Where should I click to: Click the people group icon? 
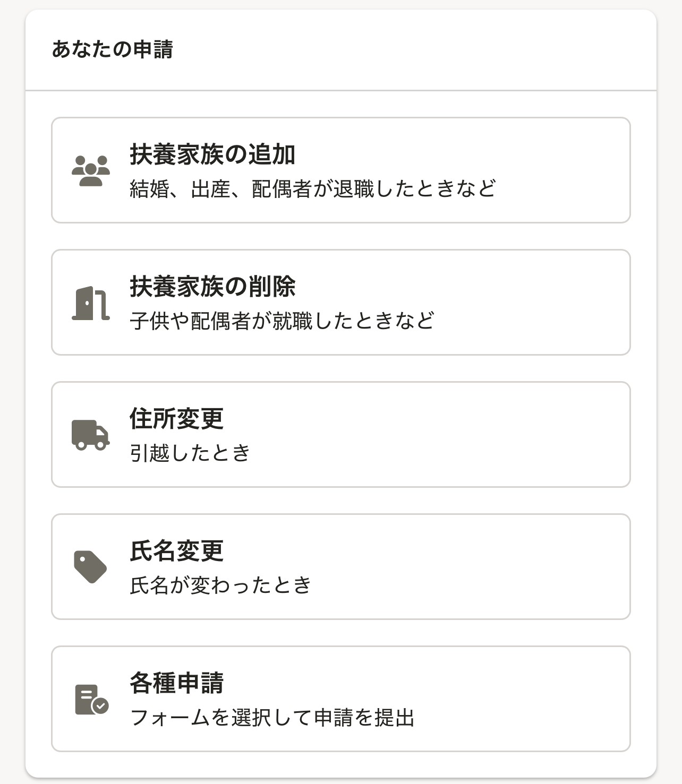91,170
